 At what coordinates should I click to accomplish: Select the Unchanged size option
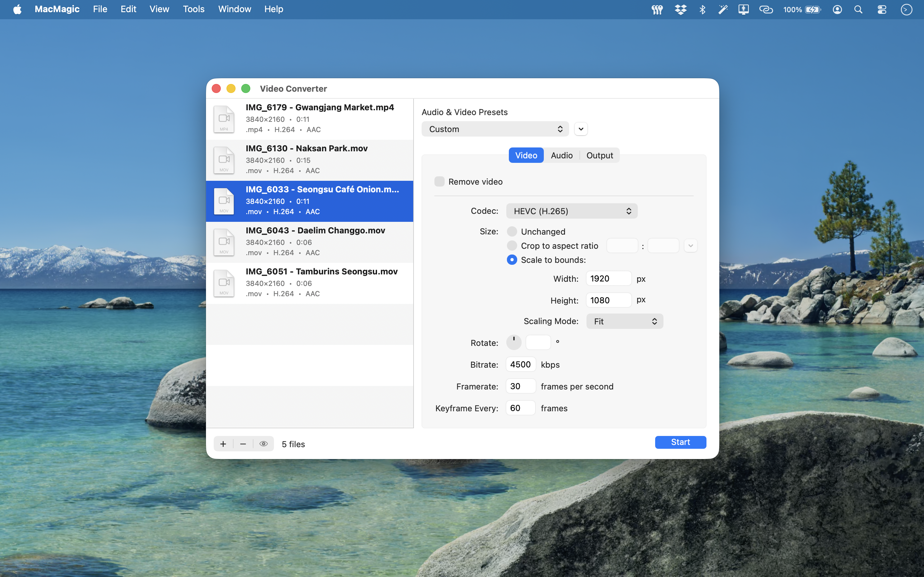[512, 231]
